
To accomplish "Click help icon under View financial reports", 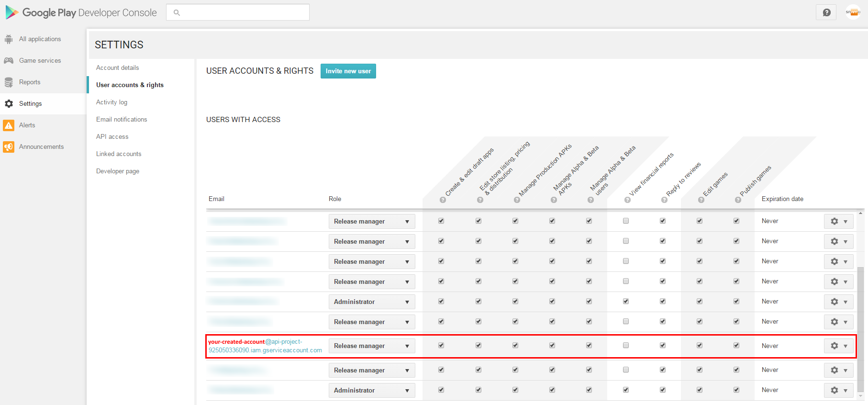I will [627, 200].
